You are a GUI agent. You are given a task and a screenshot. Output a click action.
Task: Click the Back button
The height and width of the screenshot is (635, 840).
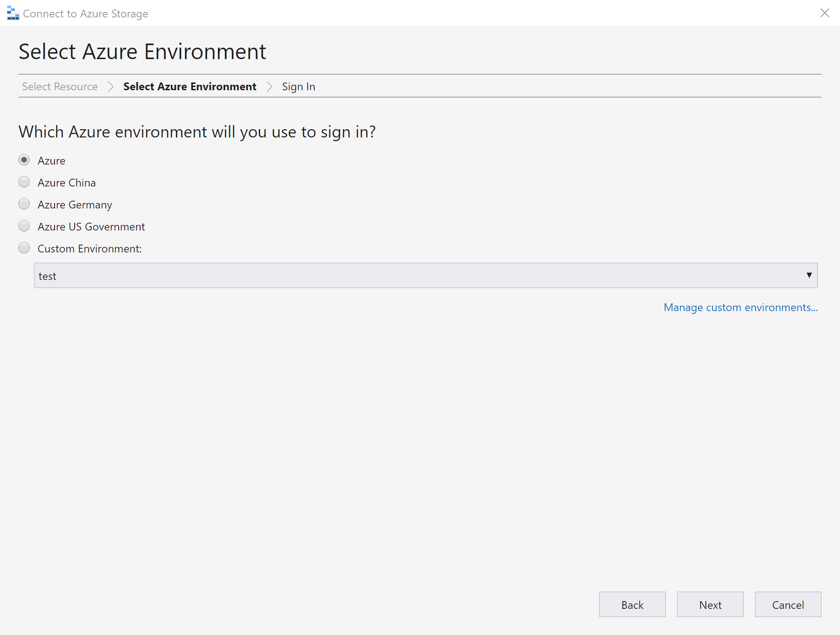(x=632, y=604)
